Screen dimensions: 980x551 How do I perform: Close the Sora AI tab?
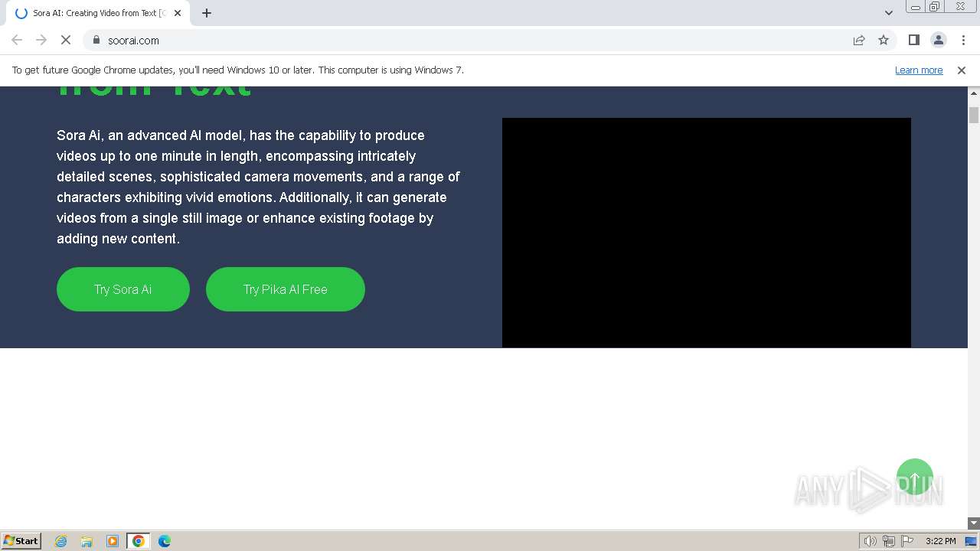[178, 13]
